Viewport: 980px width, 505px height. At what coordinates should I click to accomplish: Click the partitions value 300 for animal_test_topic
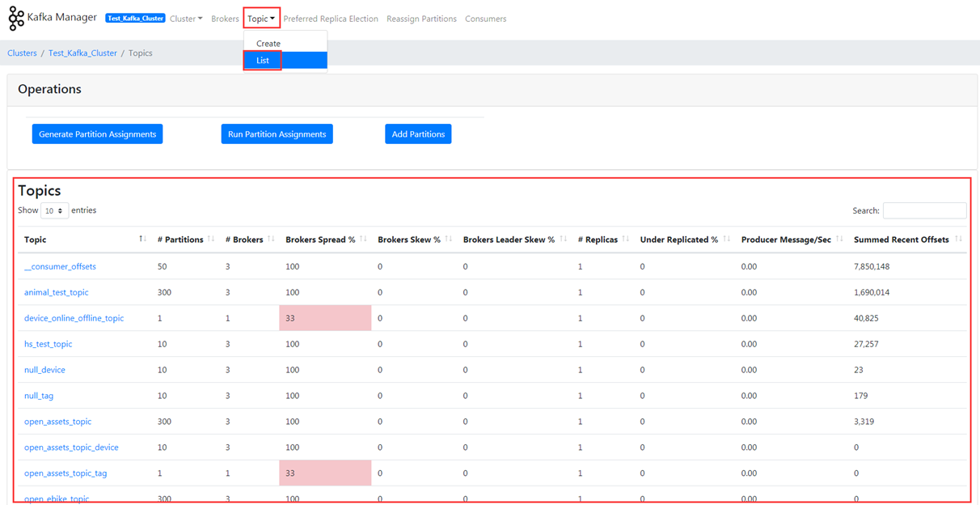click(x=165, y=292)
